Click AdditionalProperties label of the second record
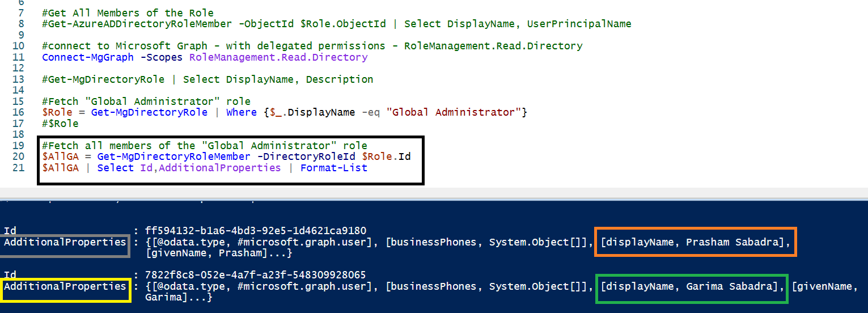The width and height of the screenshot is (868, 313). (x=65, y=286)
